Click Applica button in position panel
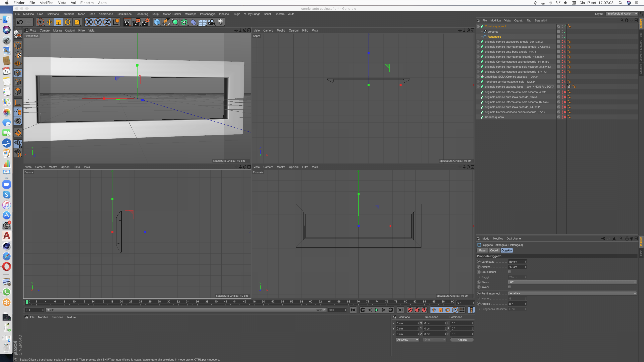This screenshot has height=362, width=644. (x=461, y=340)
